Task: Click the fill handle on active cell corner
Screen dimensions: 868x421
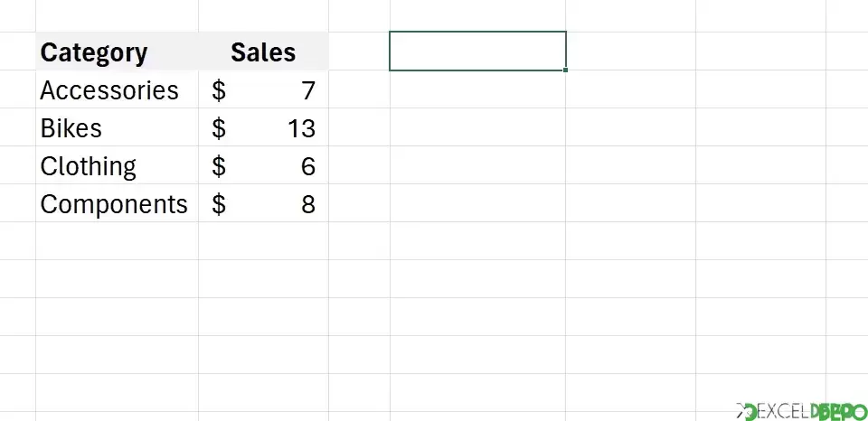Action: pos(565,70)
